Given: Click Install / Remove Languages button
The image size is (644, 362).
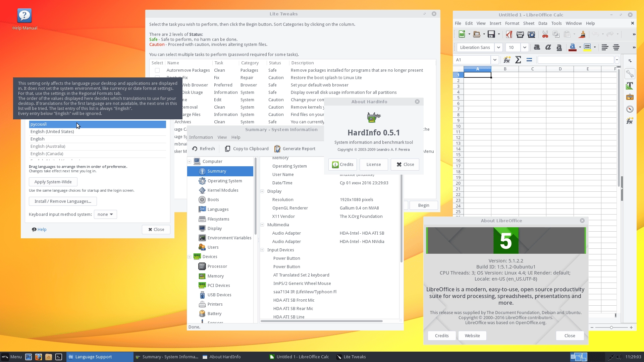Looking at the screenshot, I should pos(63,201).
